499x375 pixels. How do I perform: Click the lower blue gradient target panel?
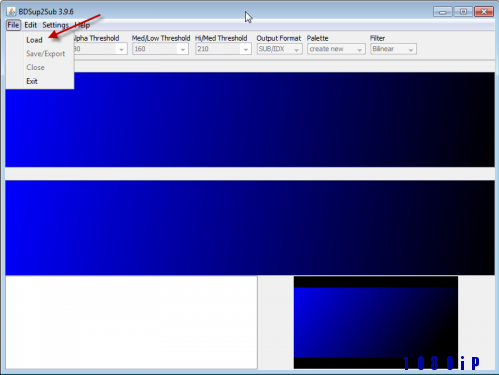[250, 228]
